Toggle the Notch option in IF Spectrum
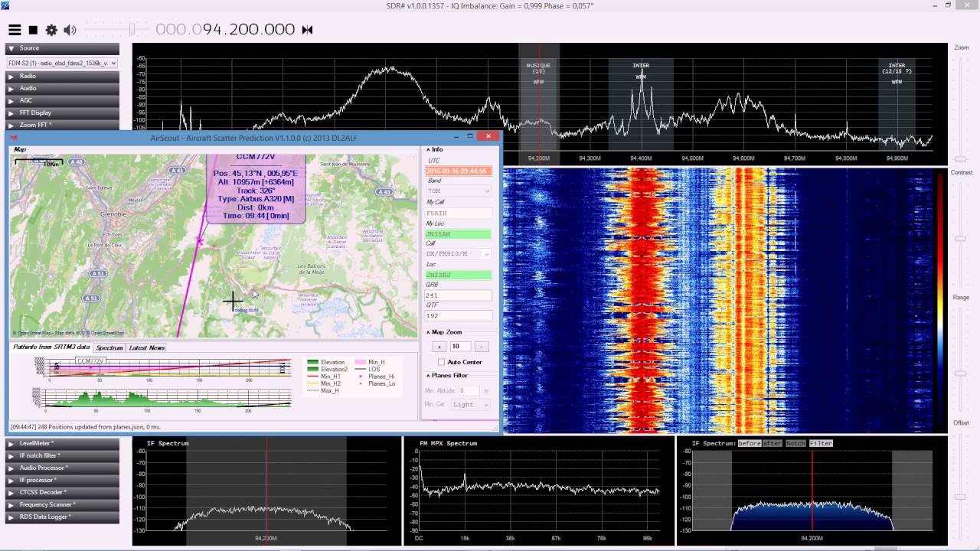980x551 pixels. [795, 443]
